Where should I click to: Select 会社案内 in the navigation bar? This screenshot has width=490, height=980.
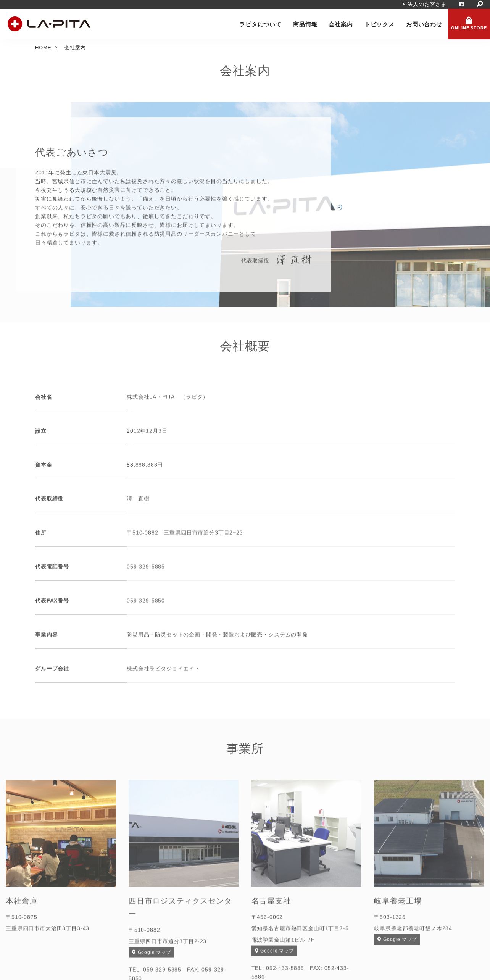click(x=340, y=24)
